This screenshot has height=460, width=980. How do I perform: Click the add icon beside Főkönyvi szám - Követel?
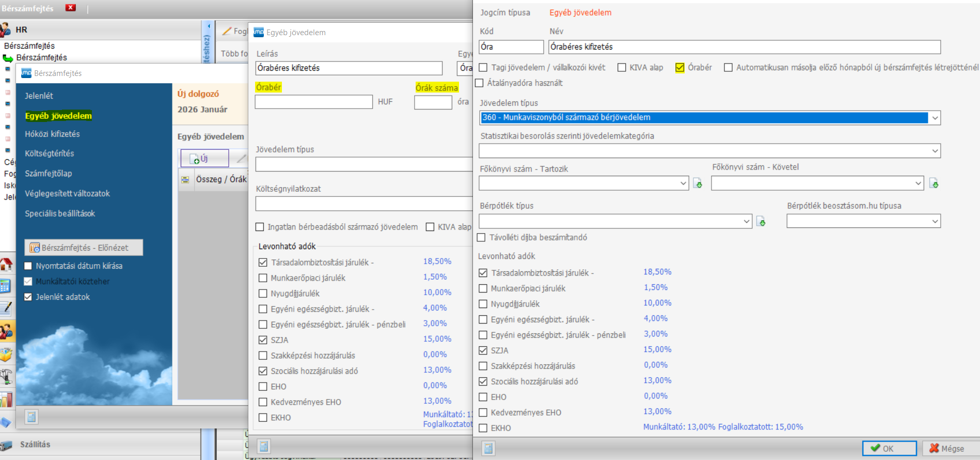(x=934, y=183)
